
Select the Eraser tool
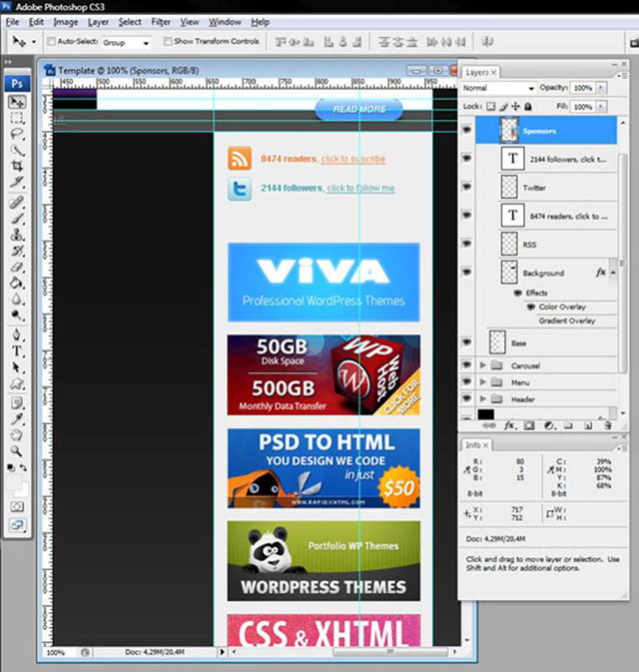click(17, 267)
